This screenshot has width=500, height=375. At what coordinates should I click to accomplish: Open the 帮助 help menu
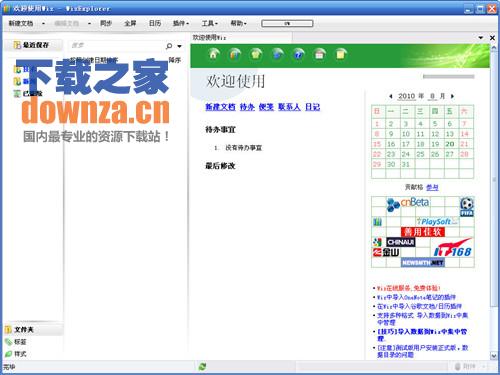(238, 23)
